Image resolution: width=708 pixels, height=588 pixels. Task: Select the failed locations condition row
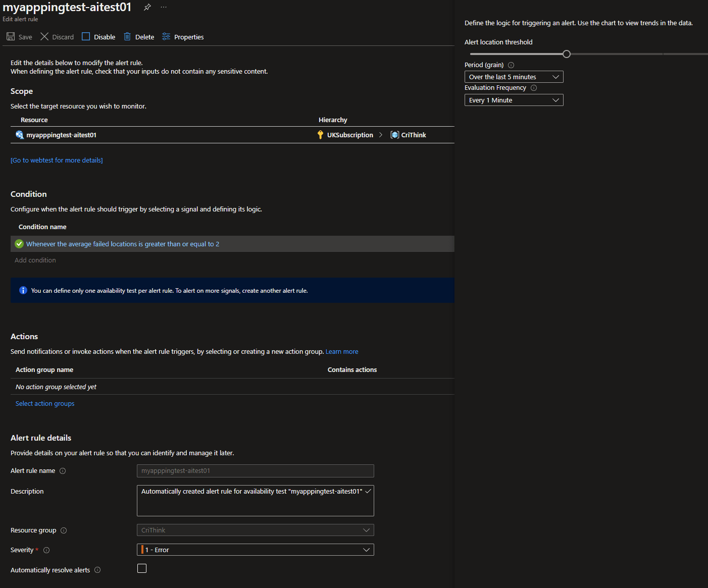(123, 244)
